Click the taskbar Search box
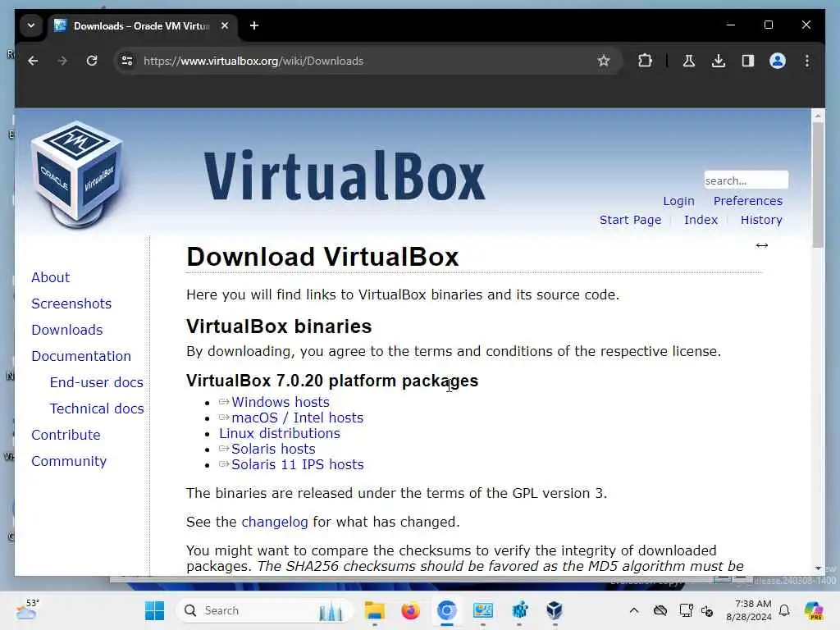The image size is (840, 630). [x=265, y=610]
